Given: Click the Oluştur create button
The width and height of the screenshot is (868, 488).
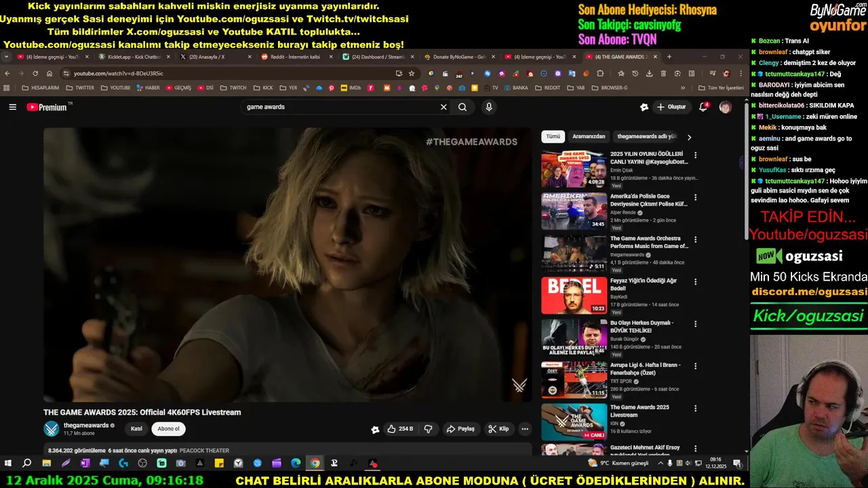Looking at the screenshot, I should [x=672, y=107].
